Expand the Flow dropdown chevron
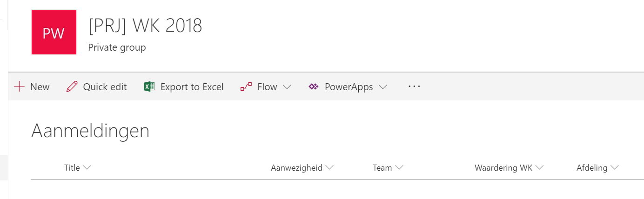 pos(287,87)
